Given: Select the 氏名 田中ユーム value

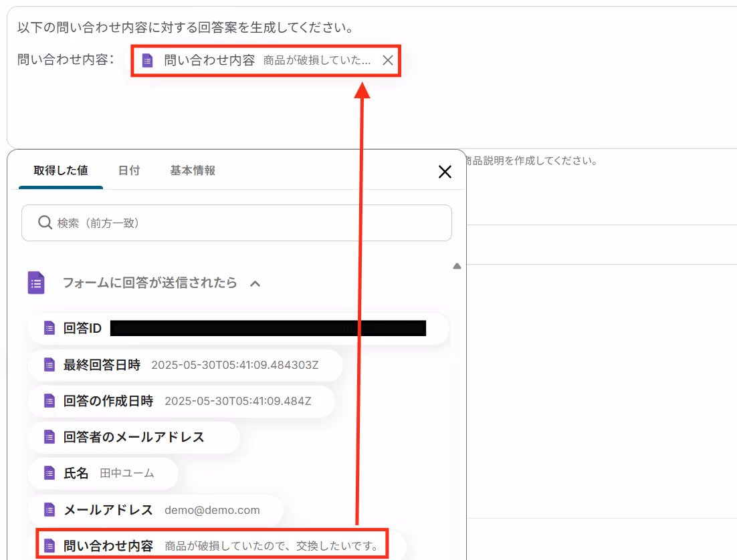Looking at the screenshot, I should [x=103, y=474].
